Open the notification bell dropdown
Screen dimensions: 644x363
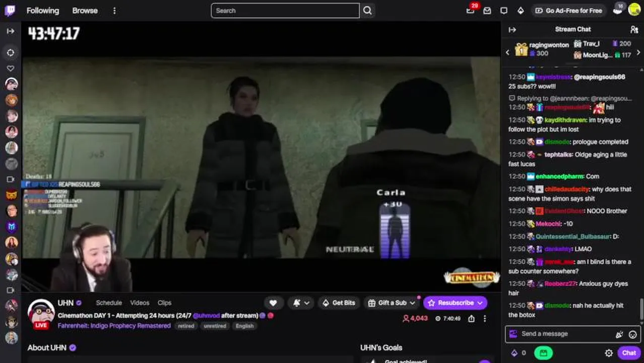click(x=301, y=303)
